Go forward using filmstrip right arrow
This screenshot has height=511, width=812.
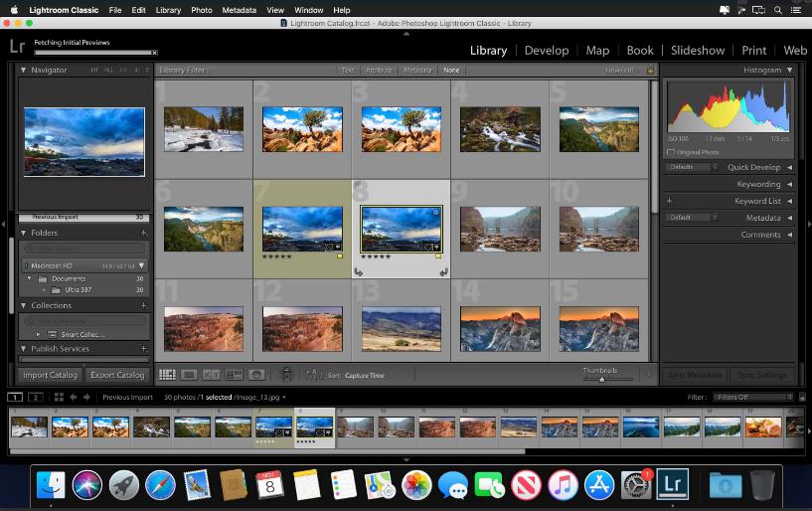point(87,397)
